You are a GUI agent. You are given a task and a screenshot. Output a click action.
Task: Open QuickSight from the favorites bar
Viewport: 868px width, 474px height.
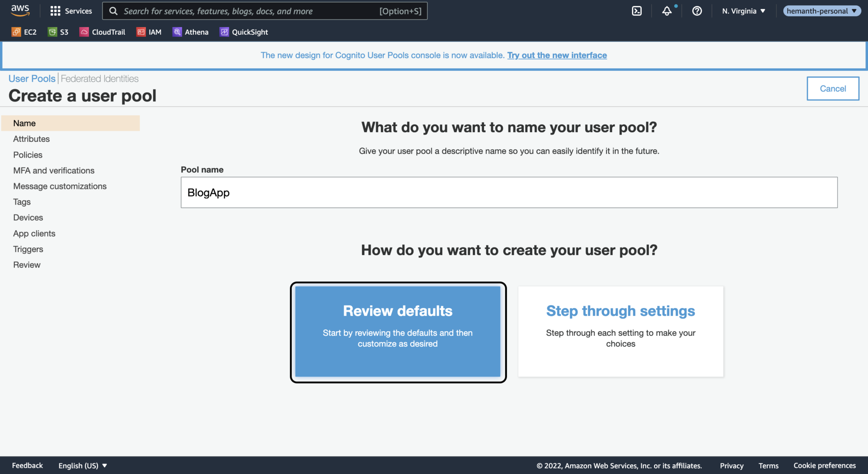(x=243, y=32)
